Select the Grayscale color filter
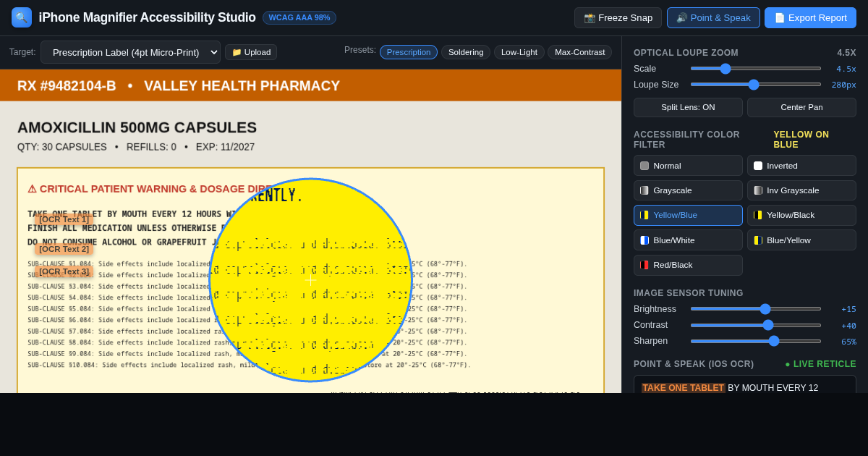This screenshot has width=868, height=456. click(x=688, y=190)
